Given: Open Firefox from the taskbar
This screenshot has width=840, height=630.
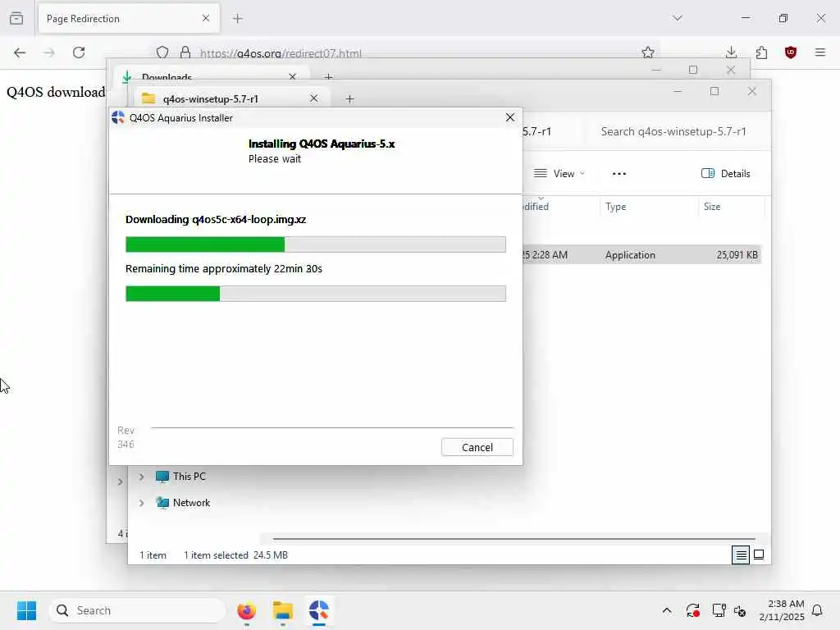Looking at the screenshot, I should click(x=246, y=610).
